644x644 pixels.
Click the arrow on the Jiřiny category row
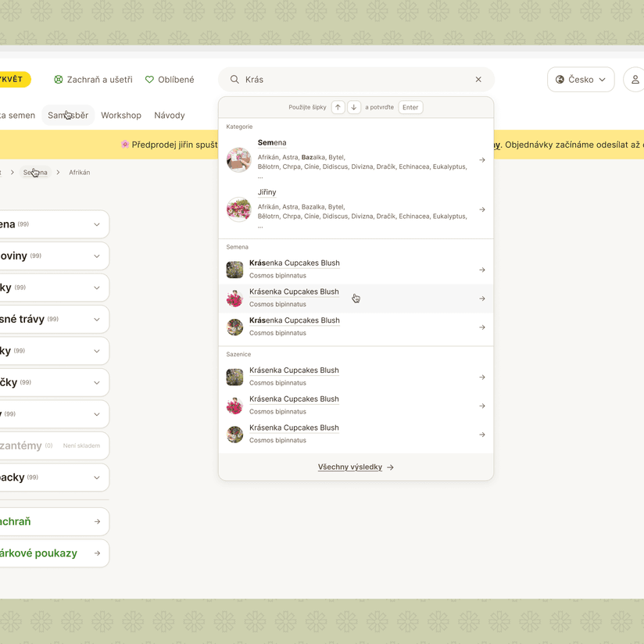[482, 209]
